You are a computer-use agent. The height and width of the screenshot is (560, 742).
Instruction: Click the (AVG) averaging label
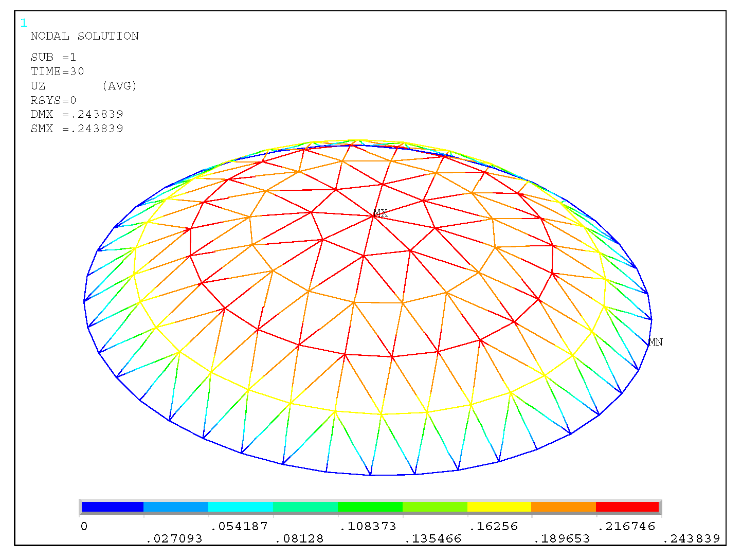[x=119, y=86]
